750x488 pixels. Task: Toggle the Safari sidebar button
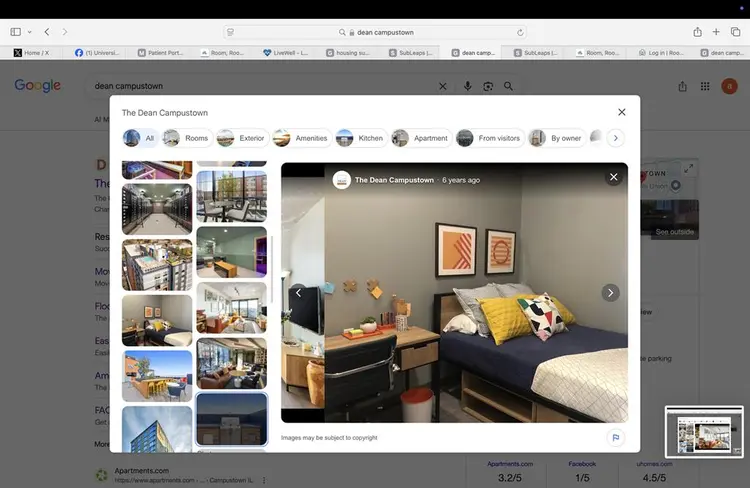(x=15, y=32)
